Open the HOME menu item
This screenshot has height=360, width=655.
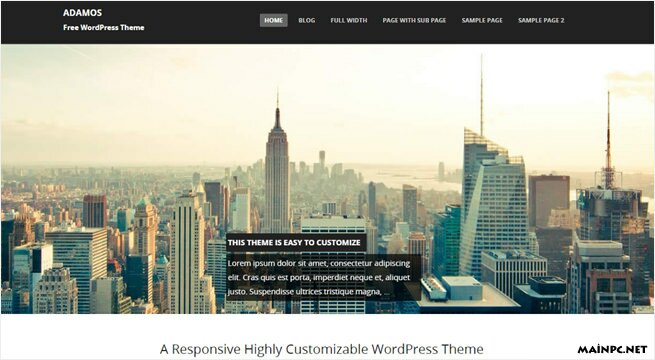(274, 20)
